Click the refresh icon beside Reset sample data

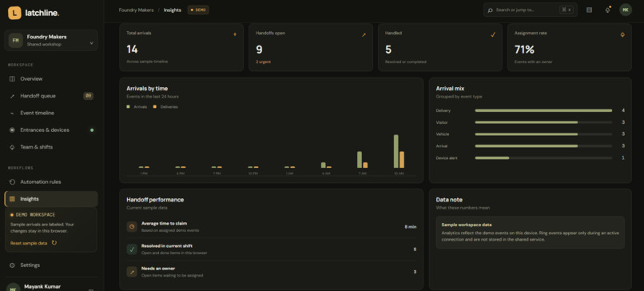click(x=54, y=243)
